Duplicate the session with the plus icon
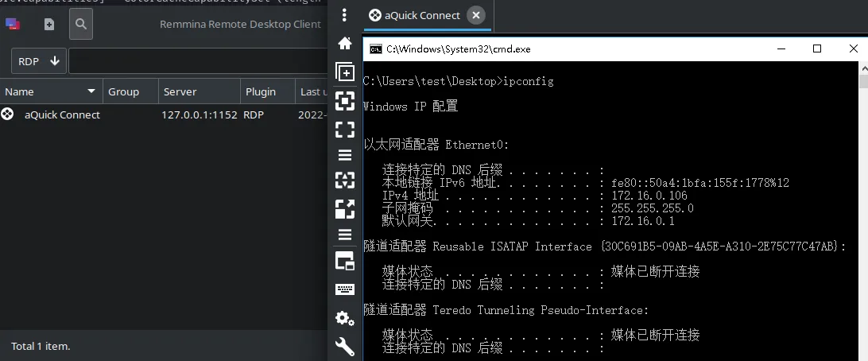Screen dimensions: 868x361 pos(345,72)
